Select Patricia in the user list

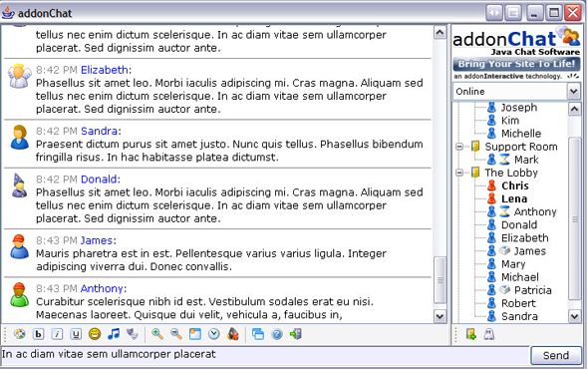coord(533,290)
